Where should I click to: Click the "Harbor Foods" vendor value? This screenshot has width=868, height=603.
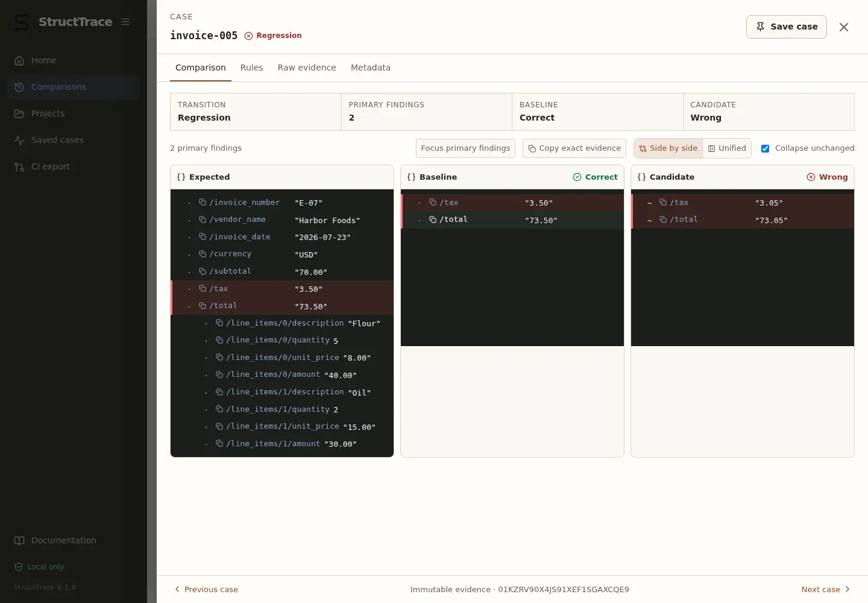coord(327,221)
